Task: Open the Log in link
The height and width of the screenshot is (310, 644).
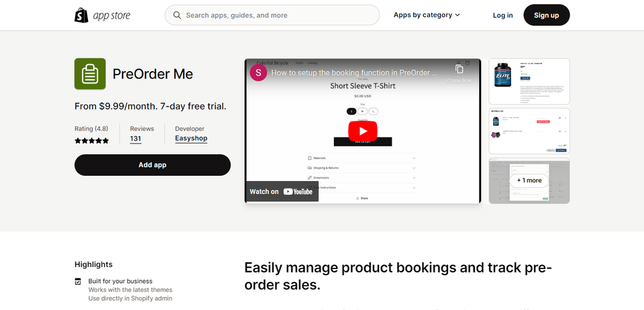Action: pyautogui.click(x=502, y=15)
